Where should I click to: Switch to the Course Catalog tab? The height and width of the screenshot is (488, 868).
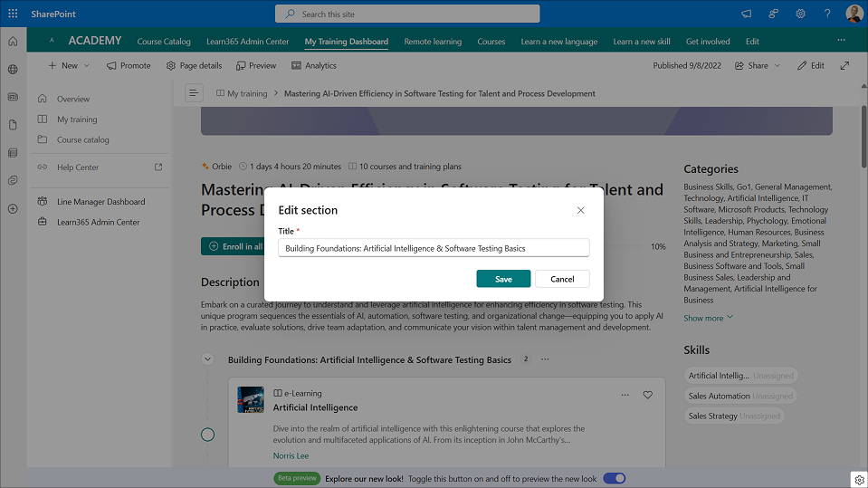[164, 42]
